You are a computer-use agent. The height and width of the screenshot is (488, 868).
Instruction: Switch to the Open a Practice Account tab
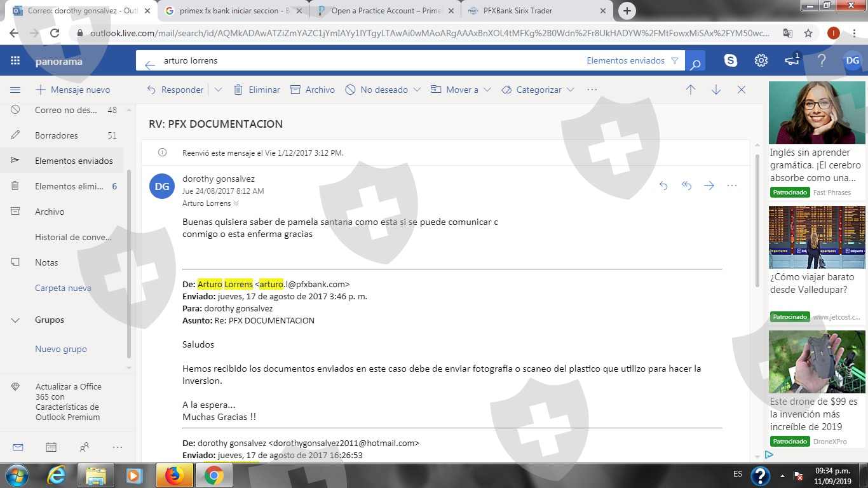386,11
